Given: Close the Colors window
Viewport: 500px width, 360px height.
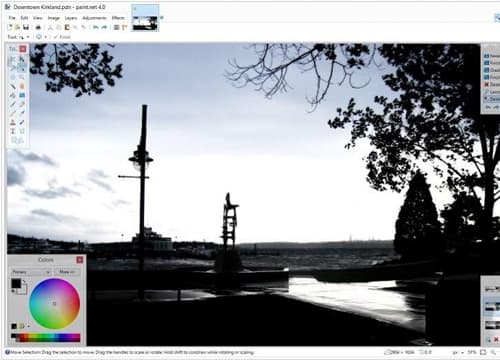Looking at the screenshot, I should coord(80,260).
